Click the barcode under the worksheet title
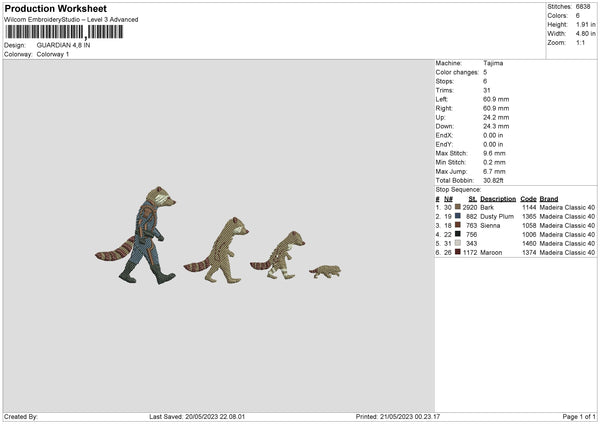Image resolution: width=600 pixels, height=424 pixels. click(x=64, y=32)
